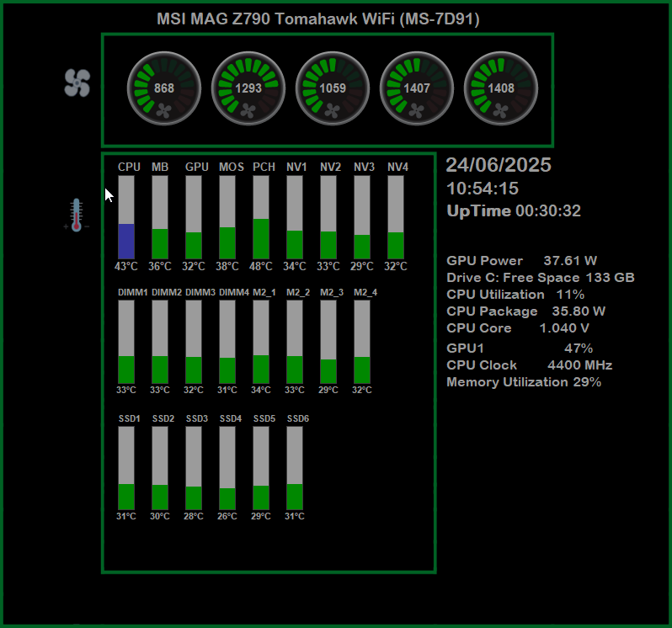This screenshot has width=672, height=628.
Task: Click the 26°C value under SSD4
Action: pos(227,516)
